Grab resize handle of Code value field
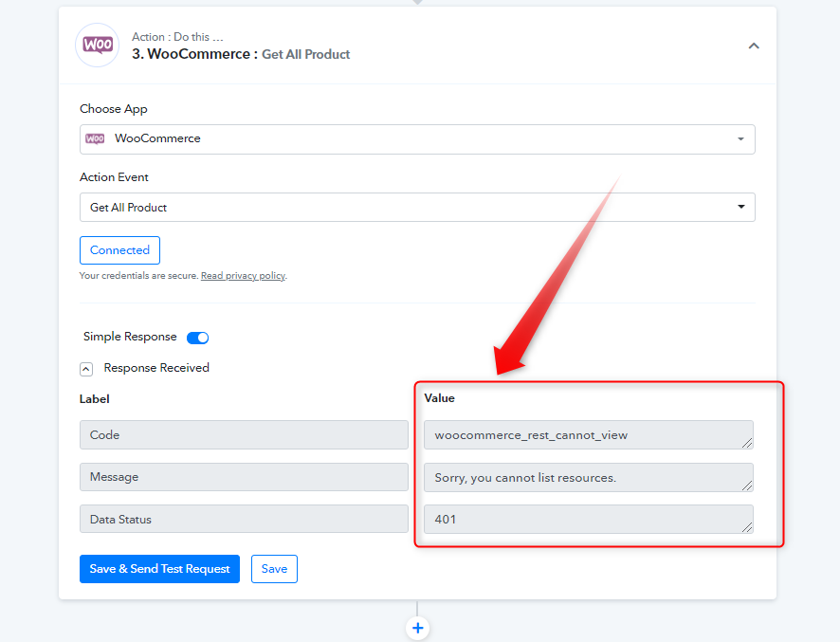Viewport: 840px width, 642px height. 747,443
